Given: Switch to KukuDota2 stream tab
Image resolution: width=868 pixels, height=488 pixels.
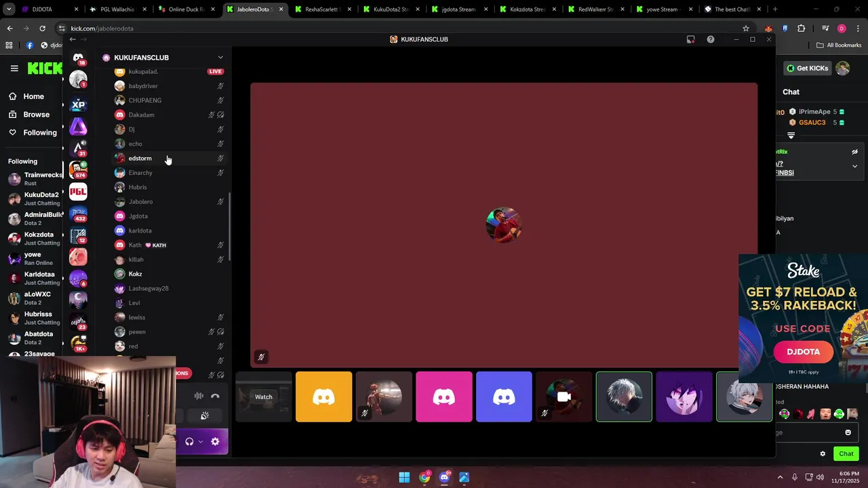Looking at the screenshot, I should point(391,9).
